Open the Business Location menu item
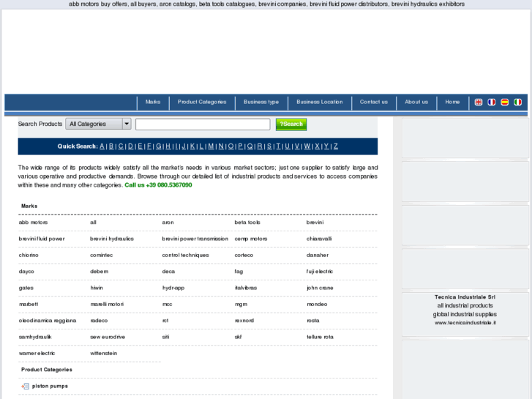The width and height of the screenshot is (532, 399). [320, 102]
